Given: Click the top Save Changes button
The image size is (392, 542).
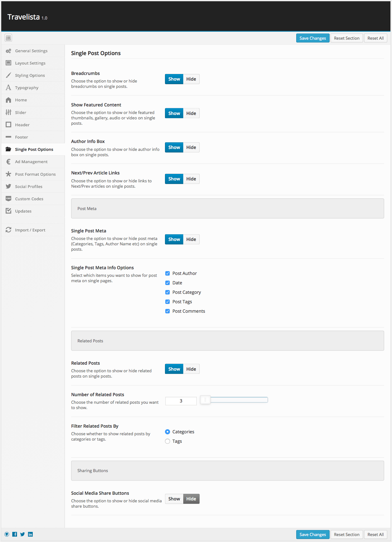Looking at the screenshot, I should point(313,38).
